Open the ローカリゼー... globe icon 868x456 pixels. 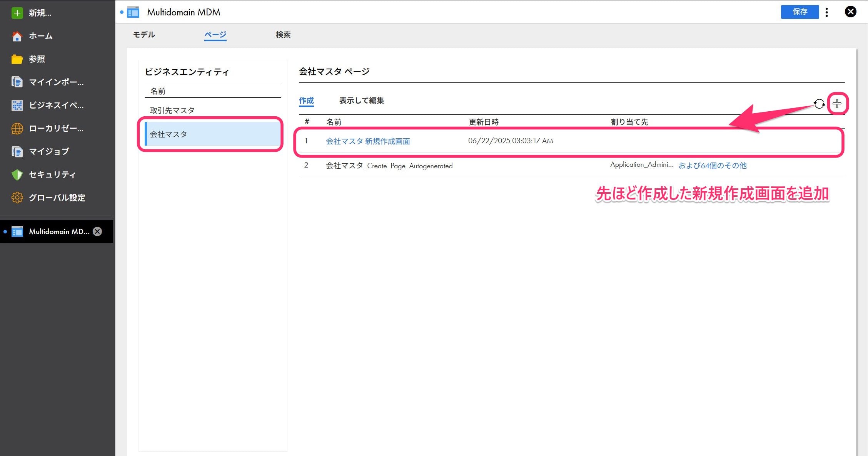[x=17, y=128]
